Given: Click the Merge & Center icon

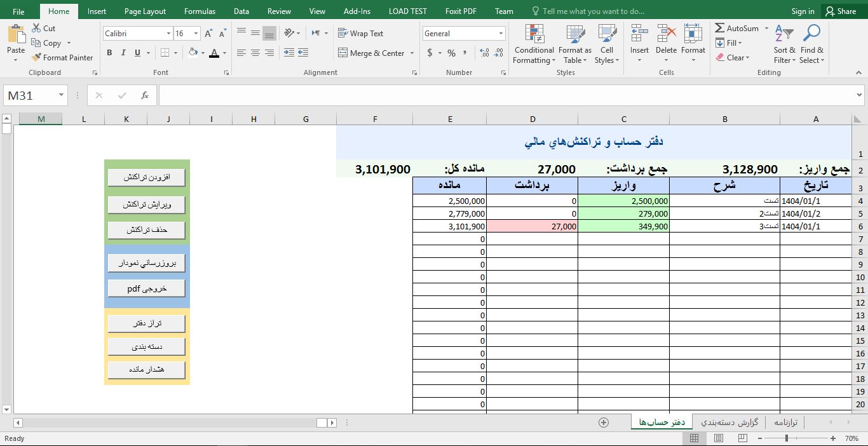Looking at the screenshot, I should click(343, 53).
